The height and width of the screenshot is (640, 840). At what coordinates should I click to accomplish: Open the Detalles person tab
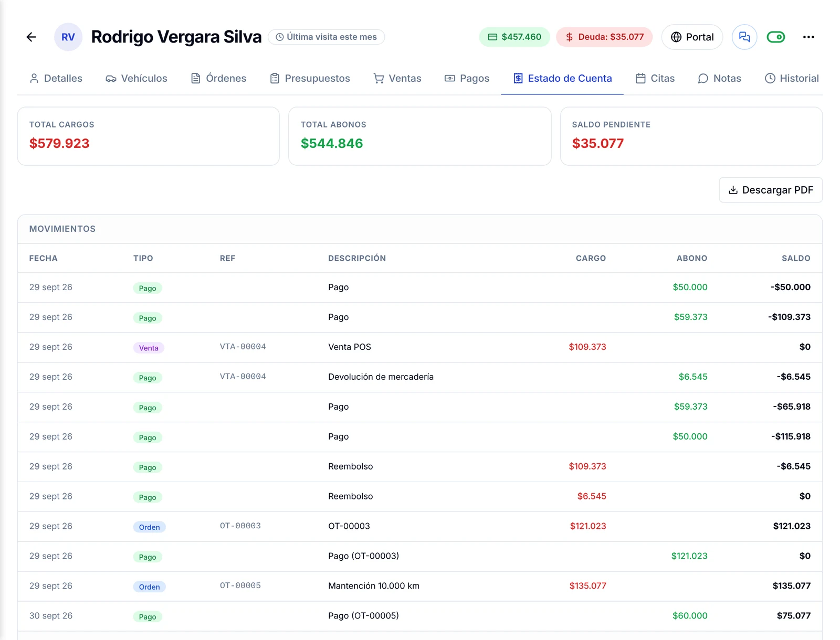click(56, 78)
